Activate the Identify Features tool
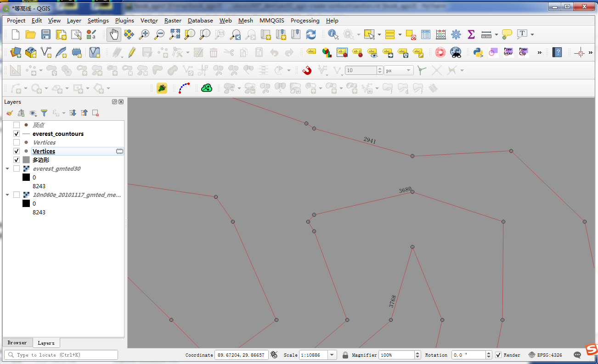 [333, 34]
